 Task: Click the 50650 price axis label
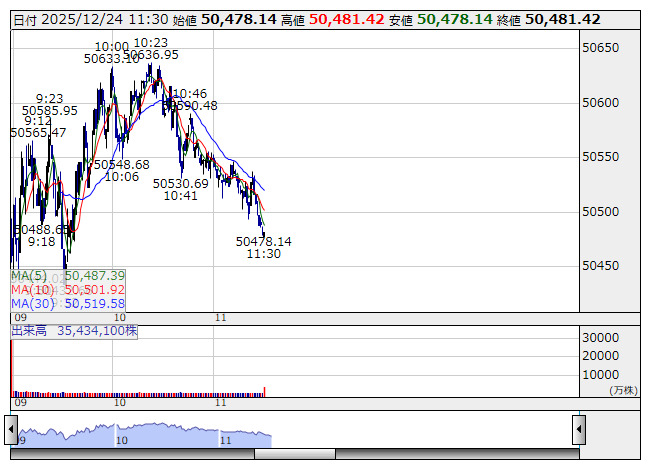pyautogui.click(x=601, y=48)
